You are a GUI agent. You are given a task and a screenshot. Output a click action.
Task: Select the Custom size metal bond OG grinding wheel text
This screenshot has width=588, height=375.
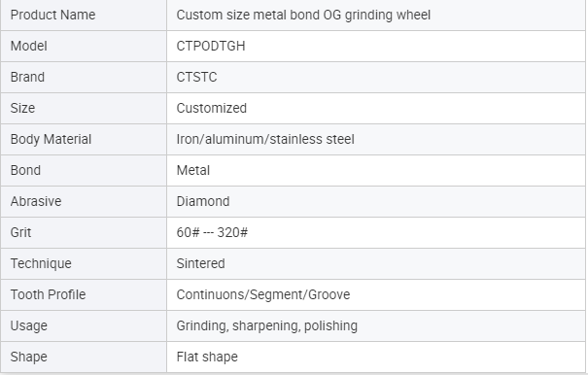coord(303,15)
